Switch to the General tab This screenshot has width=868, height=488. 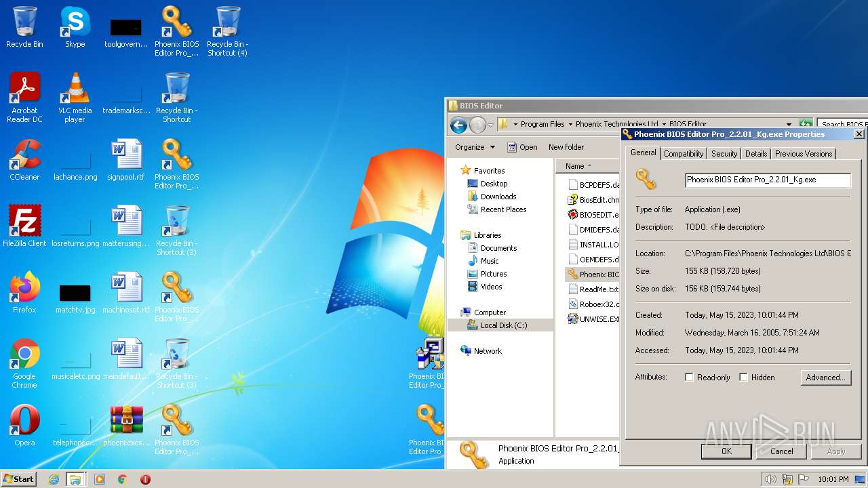pyautogui.click(x=643, y=153)
